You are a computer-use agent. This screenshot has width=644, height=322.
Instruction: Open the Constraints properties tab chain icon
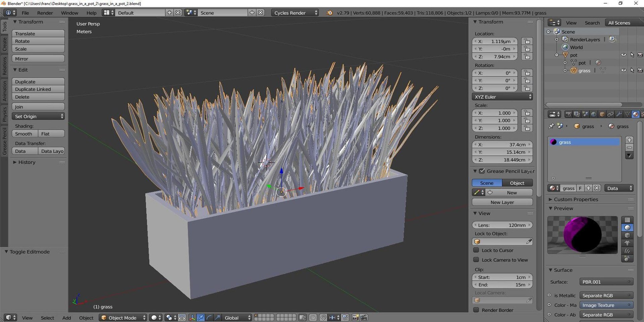click(610, 114)
